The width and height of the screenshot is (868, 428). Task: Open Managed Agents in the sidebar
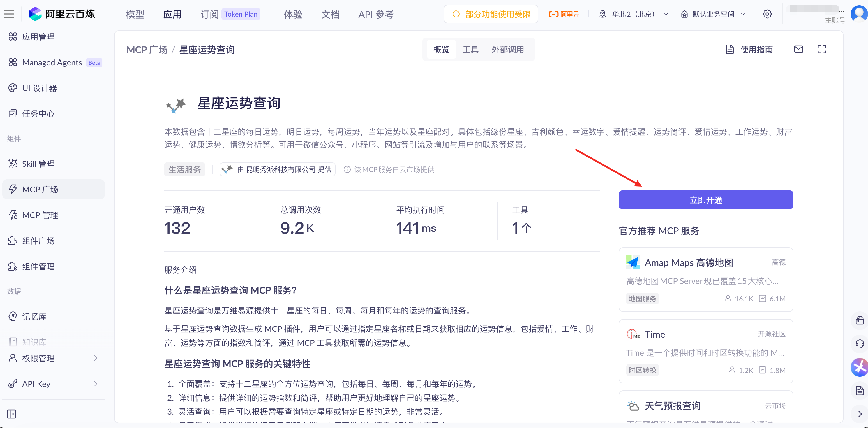tap(54, 62)
